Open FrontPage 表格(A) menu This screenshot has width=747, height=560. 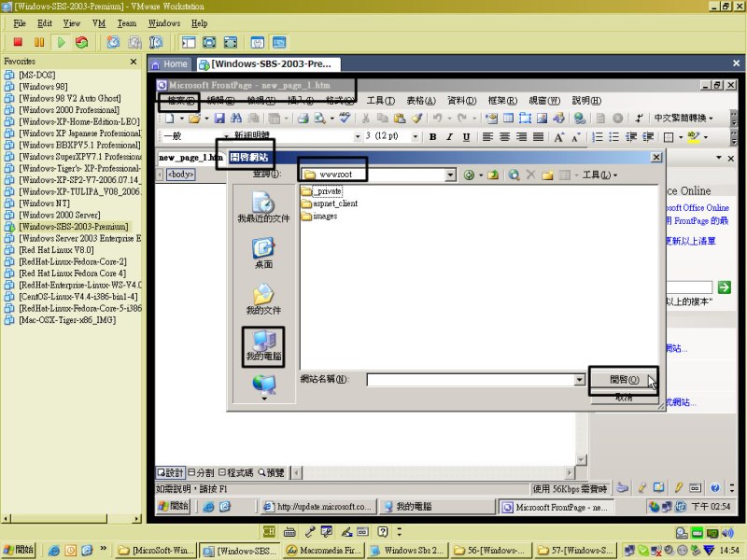click(421, 101)
